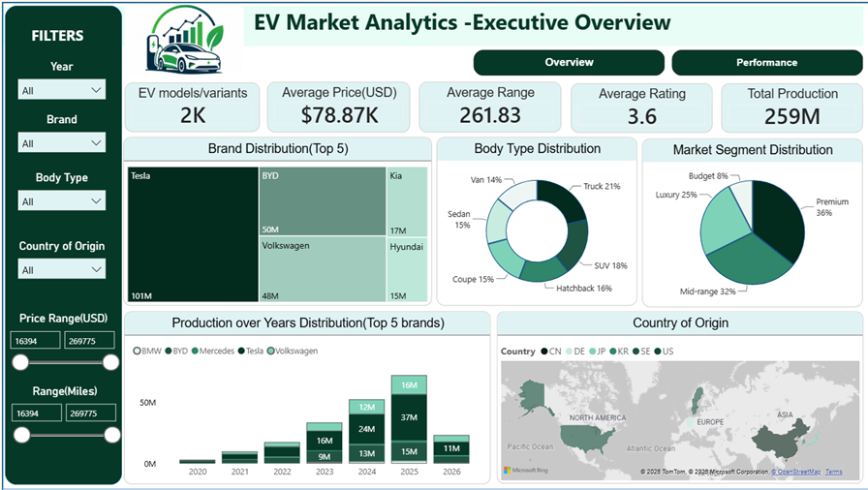Image resolution: width=868 pixels, height=490 pixels.
Task: Select the 16M segment of 2023 bar
Action: tap(325, 441)
